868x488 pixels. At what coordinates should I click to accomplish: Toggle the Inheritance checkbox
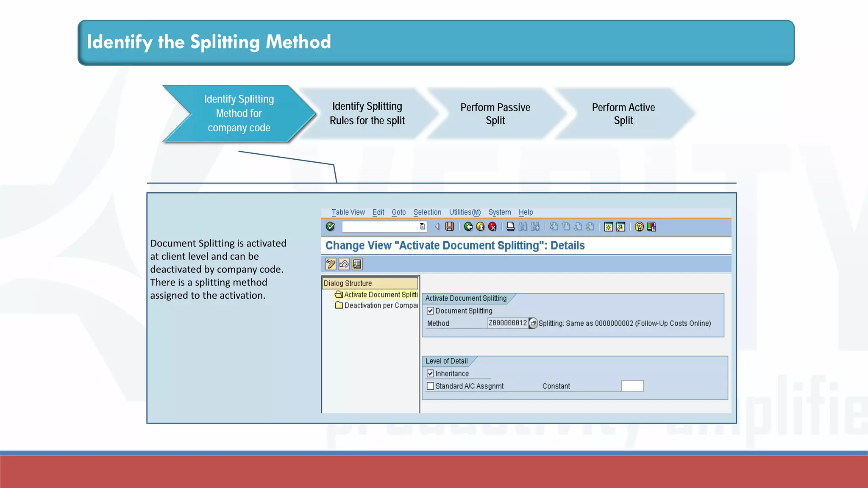point(430,374)
